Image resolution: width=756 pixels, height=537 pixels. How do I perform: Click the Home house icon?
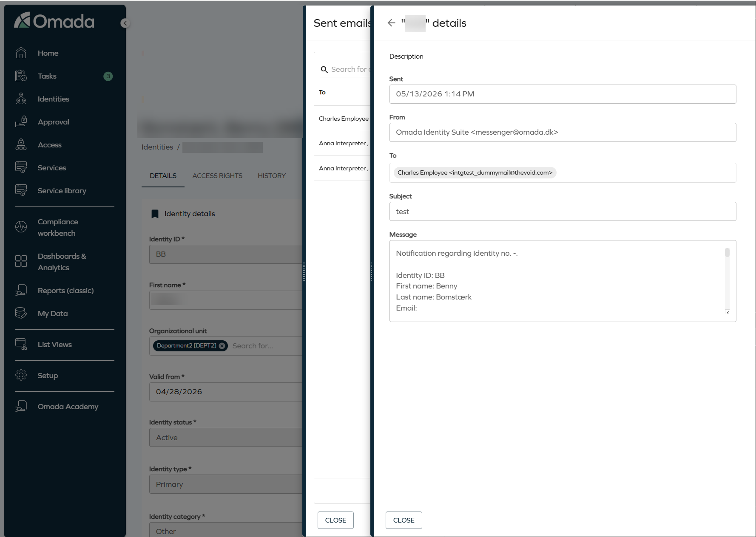21,53
